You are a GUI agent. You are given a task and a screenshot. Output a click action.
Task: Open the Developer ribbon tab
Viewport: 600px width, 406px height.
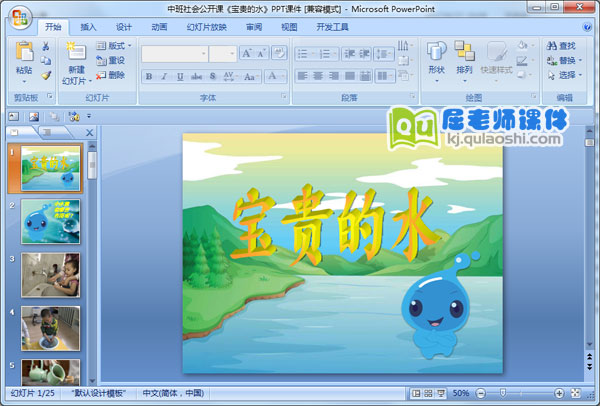point(332,27)
